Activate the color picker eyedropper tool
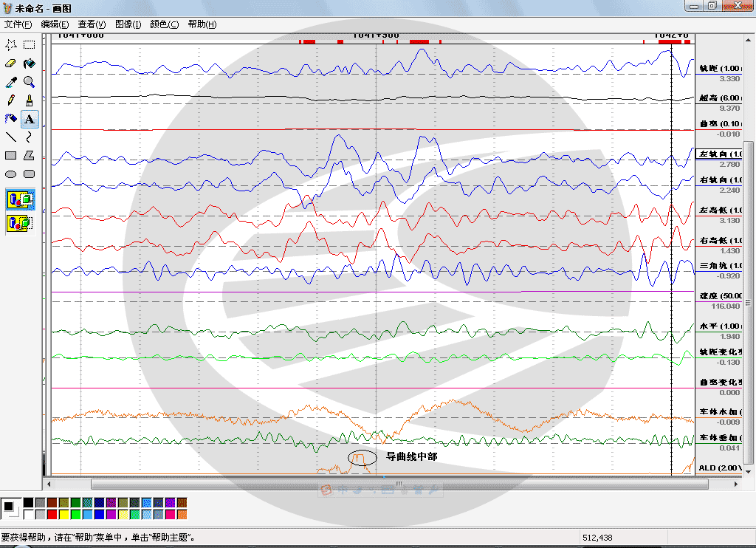 click(11, 82)
